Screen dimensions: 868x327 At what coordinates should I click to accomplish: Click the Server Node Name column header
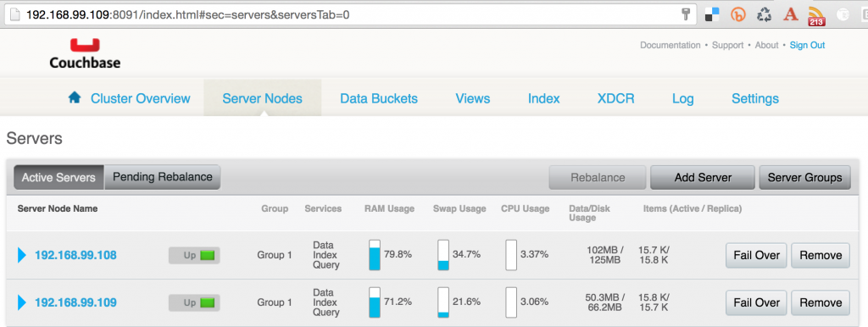click(x=58, y=208)
